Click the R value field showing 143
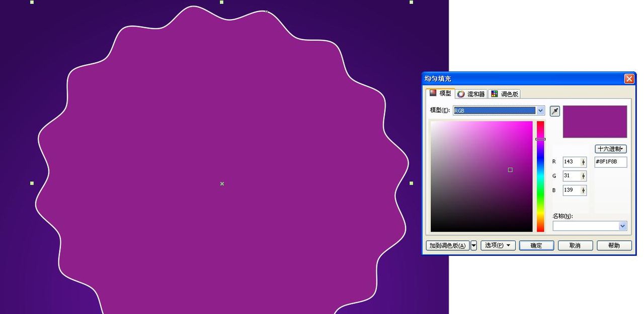The height and width of the screenshot is (314, 644). (x=572, y=162)
